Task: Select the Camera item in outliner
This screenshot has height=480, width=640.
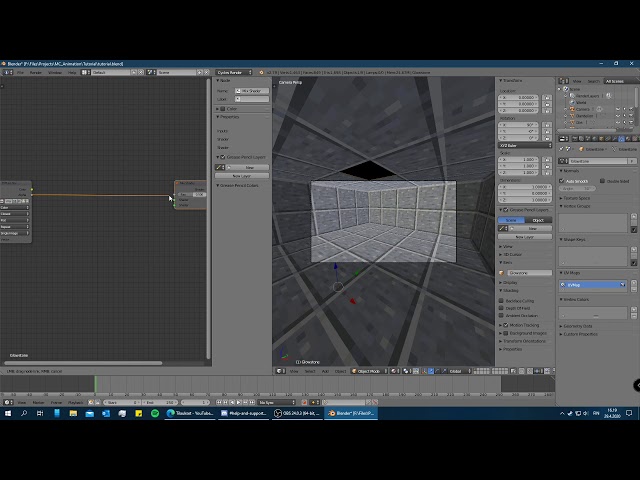Action: click(x=582, y=109)
